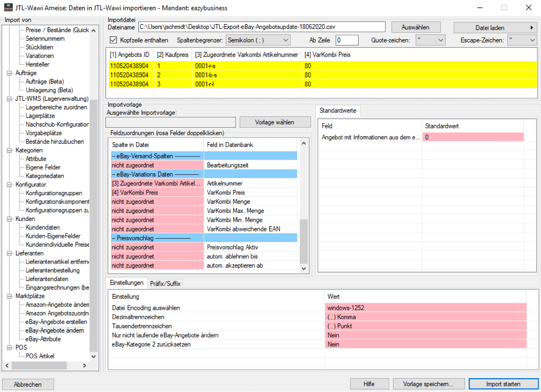Select Seriennummern in the tree
541x392 pixels.
click(x=45, y=39)
